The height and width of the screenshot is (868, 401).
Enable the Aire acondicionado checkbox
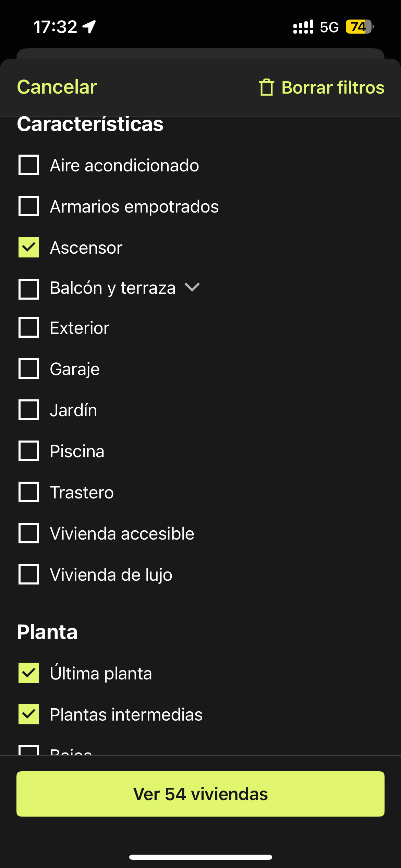point(29,165)
